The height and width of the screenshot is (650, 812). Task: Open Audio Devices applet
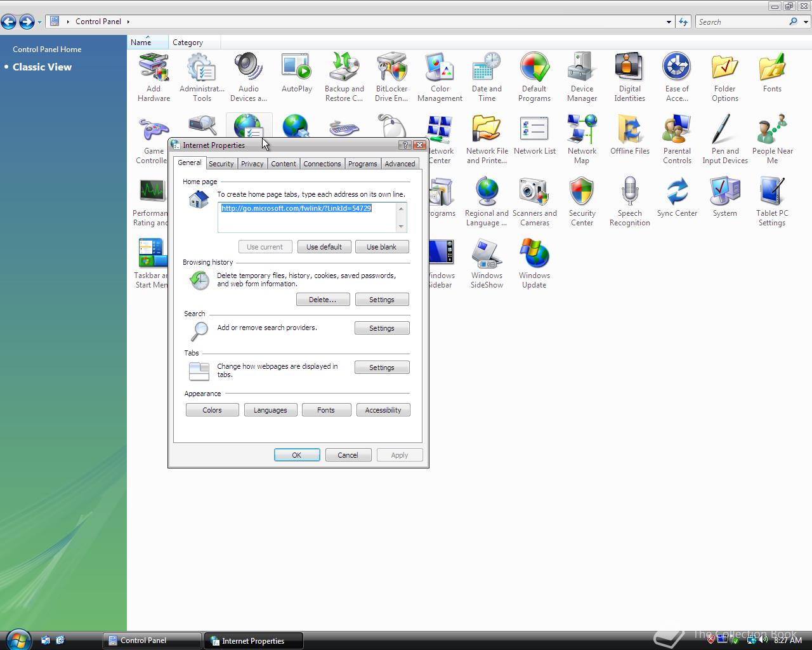tap(248, 77)
